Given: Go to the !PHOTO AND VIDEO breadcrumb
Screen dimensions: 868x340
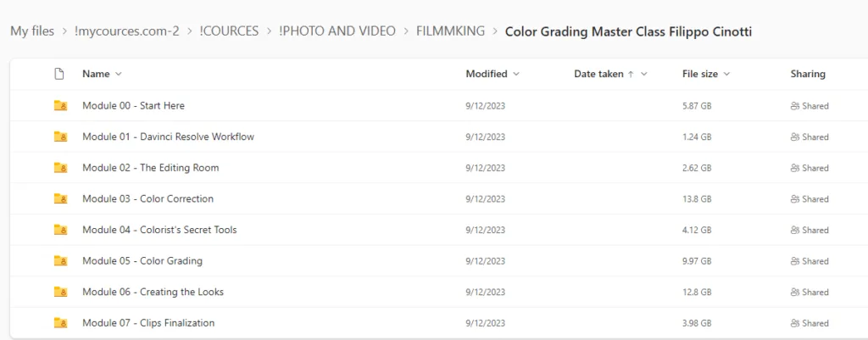Looking at the screenshot, I should click(x=337, y=31).
